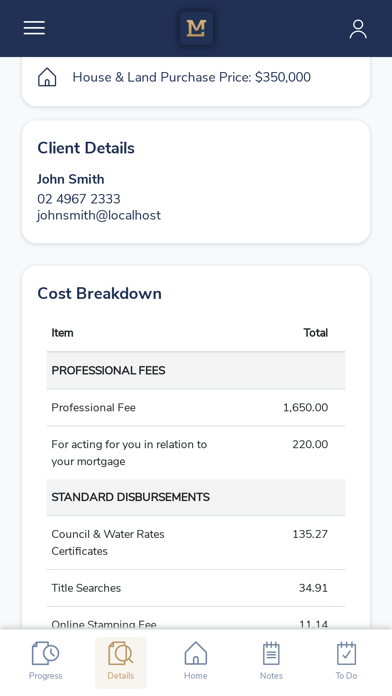Click the Cost Breakdown heading

99,293
